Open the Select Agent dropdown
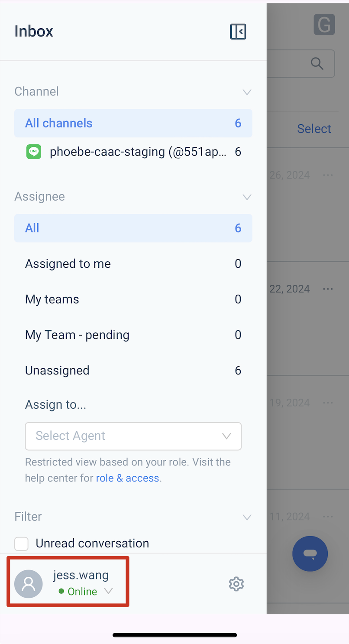 point(133,436)
